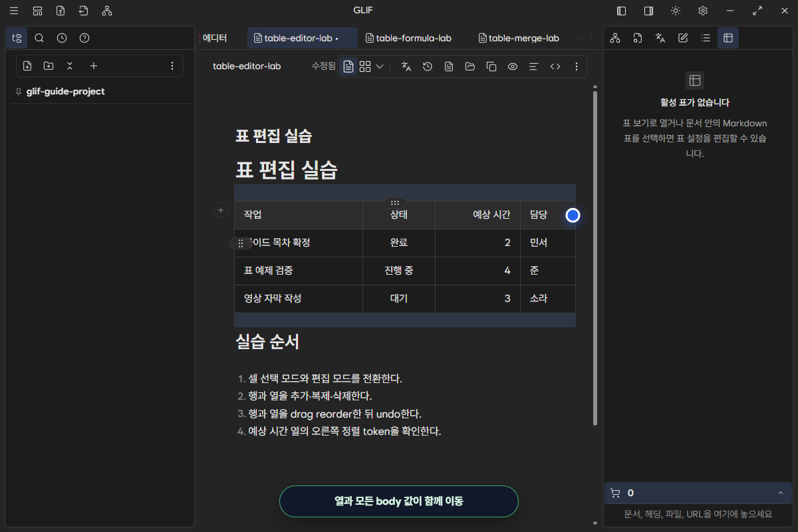Switch the light/dark theme
This screenshot has height=532, width=798.
point(676,11)
